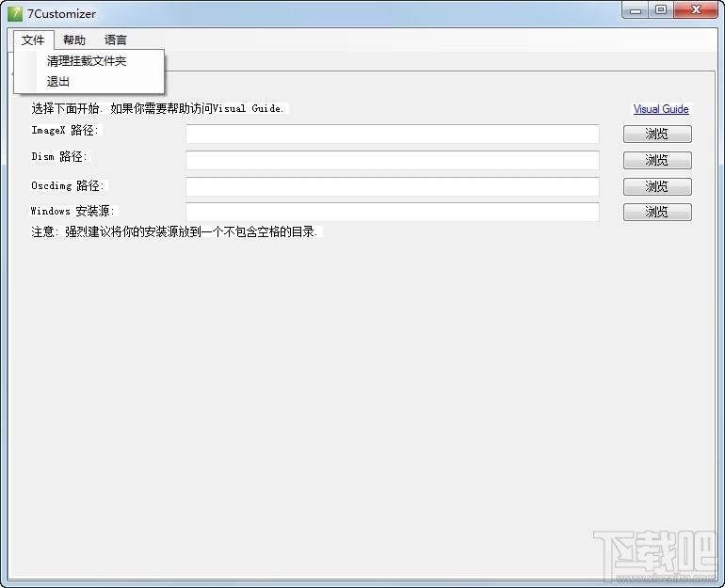Click the Dism 路径 label
Screen dimensions: 725x588
pyautogui.click(x=59, y=156)
